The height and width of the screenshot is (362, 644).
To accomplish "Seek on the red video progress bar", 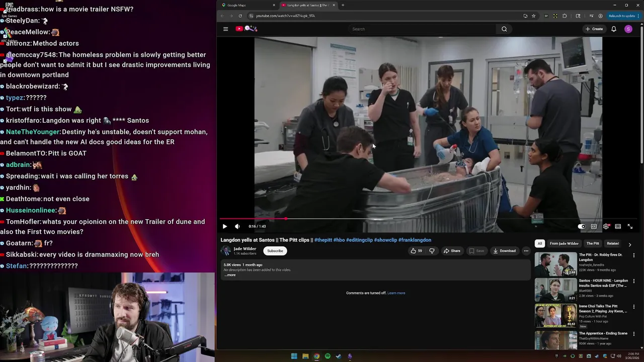I will 429,219.
